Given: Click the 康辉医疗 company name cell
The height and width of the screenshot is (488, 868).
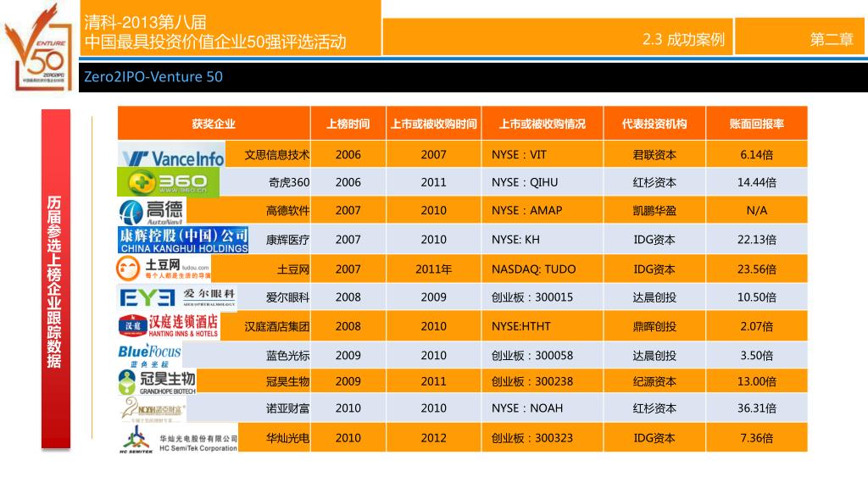Looking at the screenshot, I should [x=287, y=240].
